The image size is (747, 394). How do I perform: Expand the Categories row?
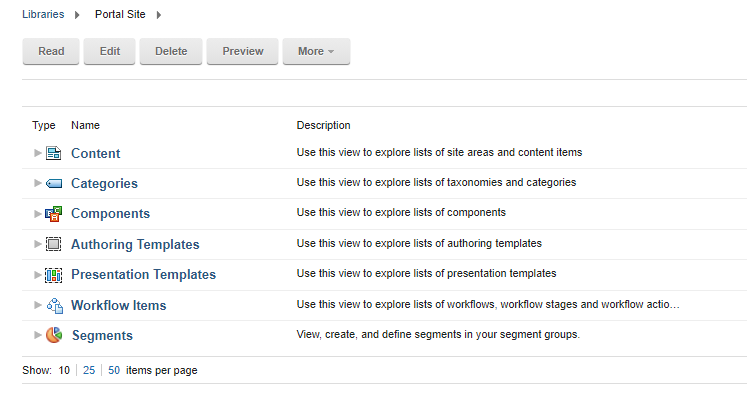click(38, 183)
